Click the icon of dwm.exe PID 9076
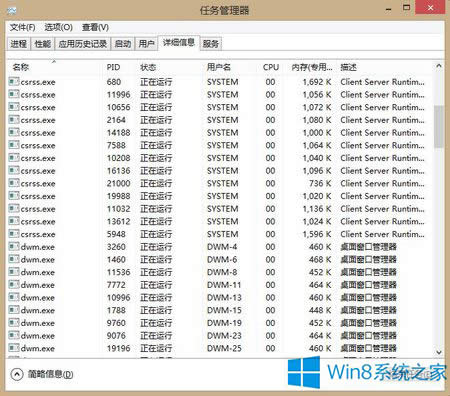The width and height of the screenshot is (450, 396). (x=14, y=335)
